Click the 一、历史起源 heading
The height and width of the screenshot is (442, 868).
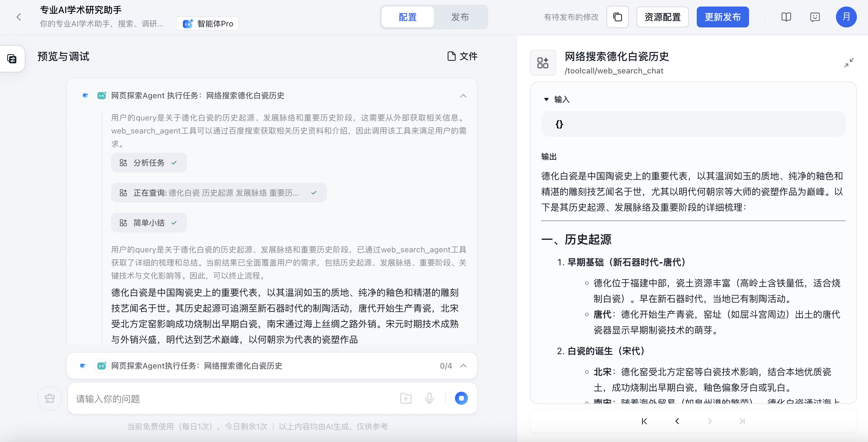coord(576,239)
